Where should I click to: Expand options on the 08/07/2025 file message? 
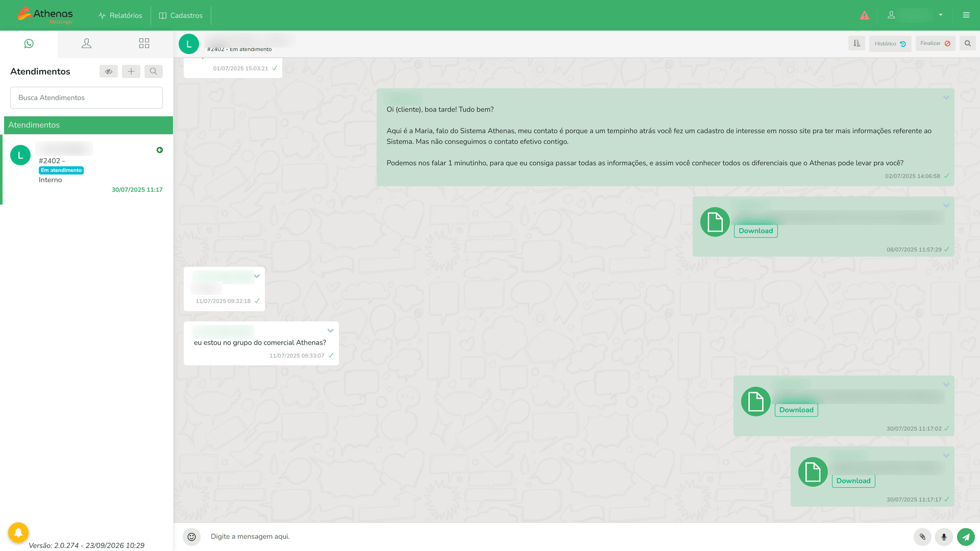pos(946,206)
